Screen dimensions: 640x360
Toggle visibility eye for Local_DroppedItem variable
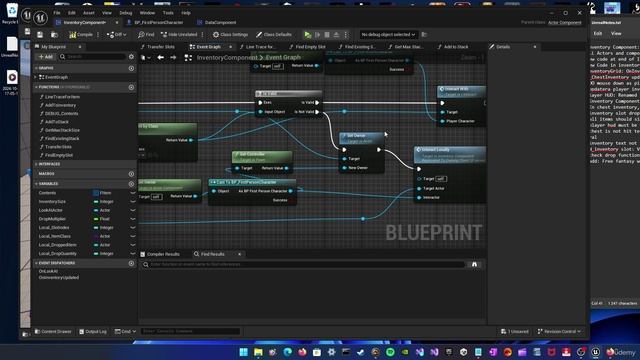pyautogui.click(x=132, y=245)
